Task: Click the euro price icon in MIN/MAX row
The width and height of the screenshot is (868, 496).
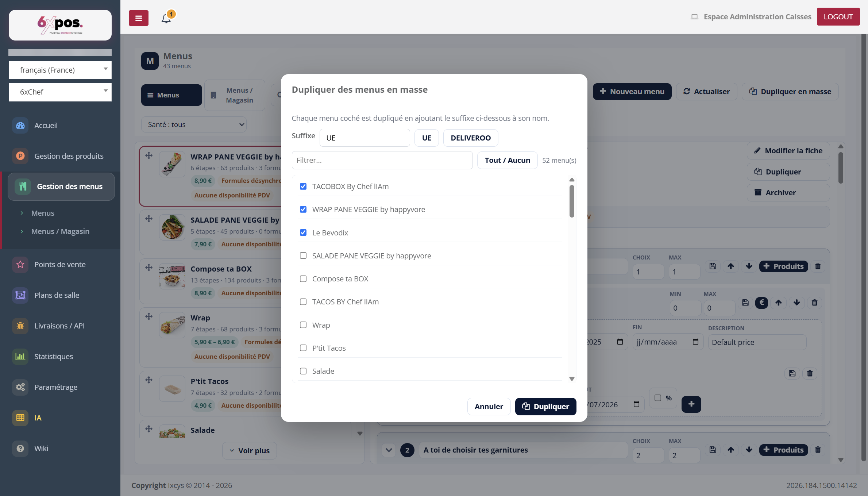Action: pyautogui.click(x=761, y=303)
